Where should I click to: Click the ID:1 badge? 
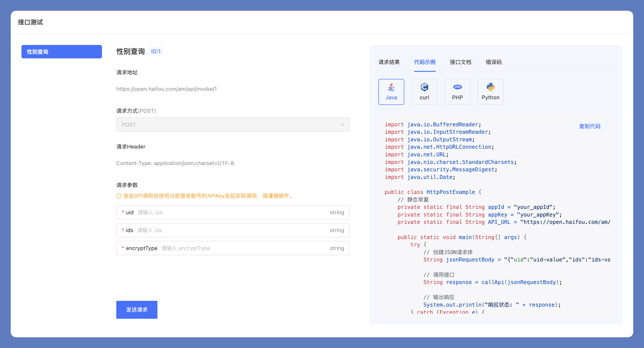(x=155, y=51)
